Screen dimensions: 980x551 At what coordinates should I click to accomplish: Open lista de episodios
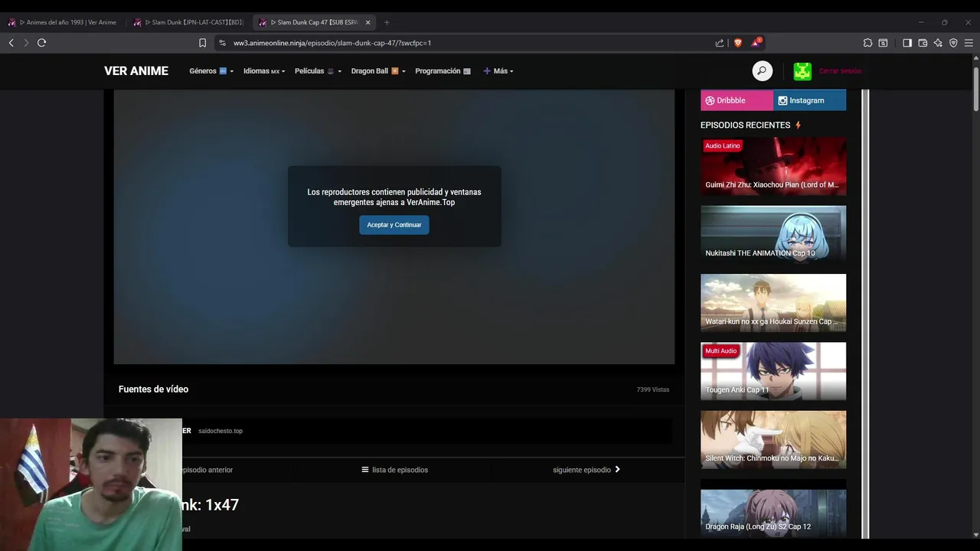coord(394,470)
